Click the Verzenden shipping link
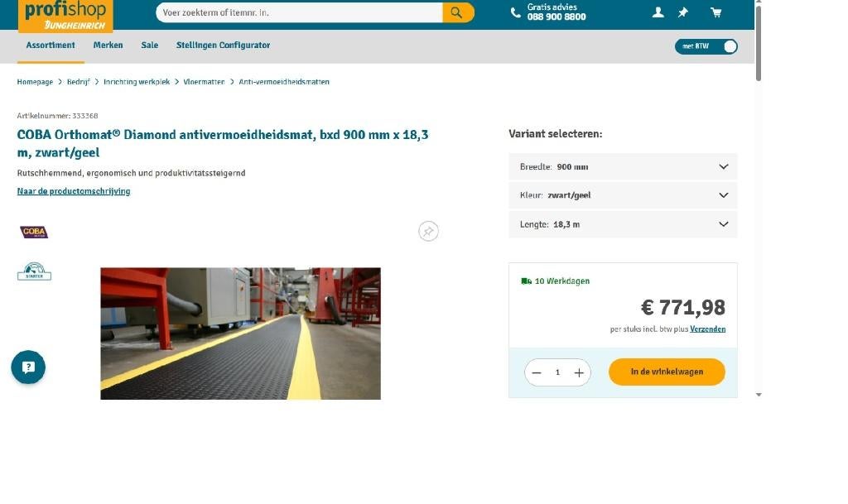 [707, 329]
